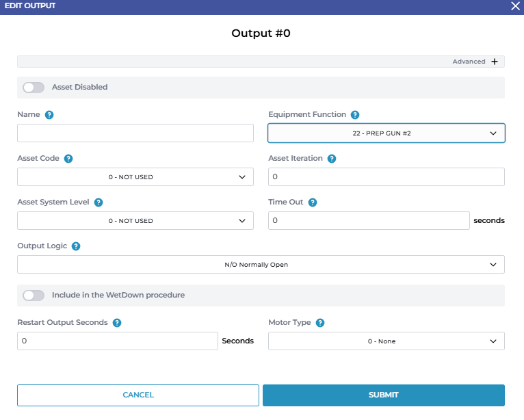This screenshot has width=524, height=420.
Task: Open help for Asset System Level
Action: click(x=99, y=202)
